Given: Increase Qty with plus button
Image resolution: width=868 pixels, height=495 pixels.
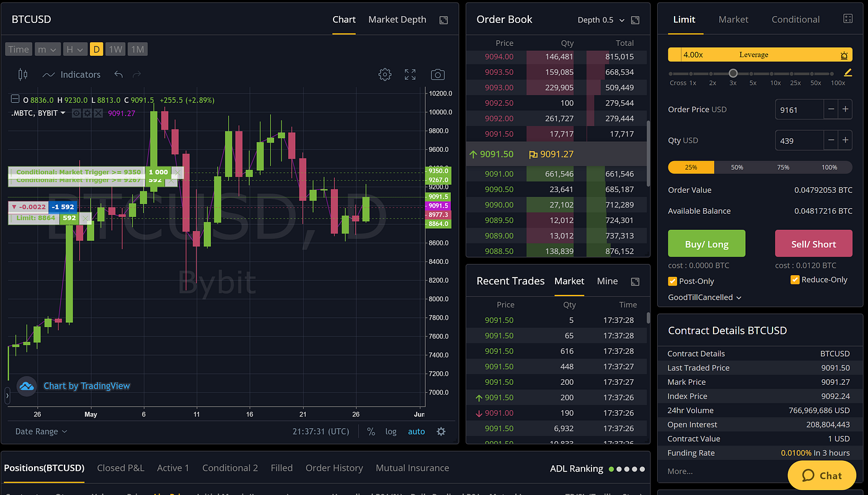Looking at the screenshot, I should pos(846,141).
